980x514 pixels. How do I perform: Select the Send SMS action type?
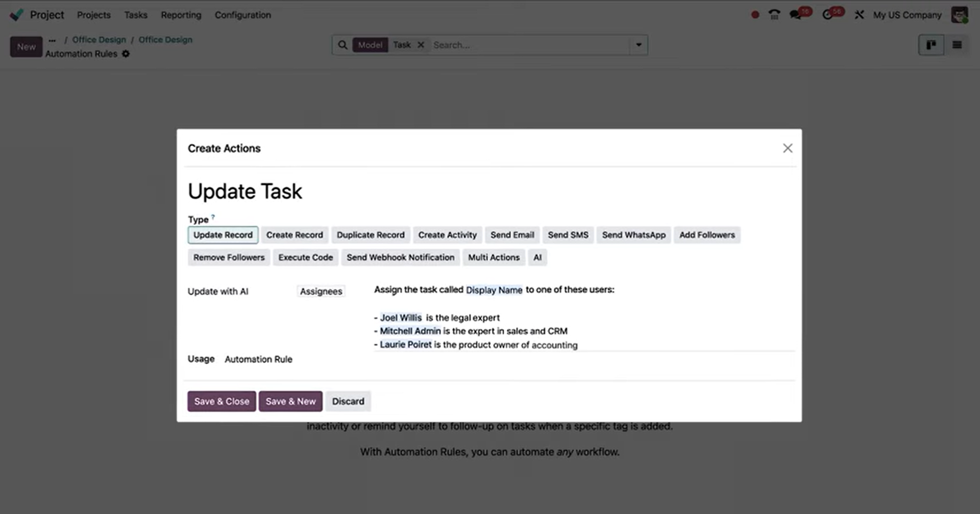[568, 235]
